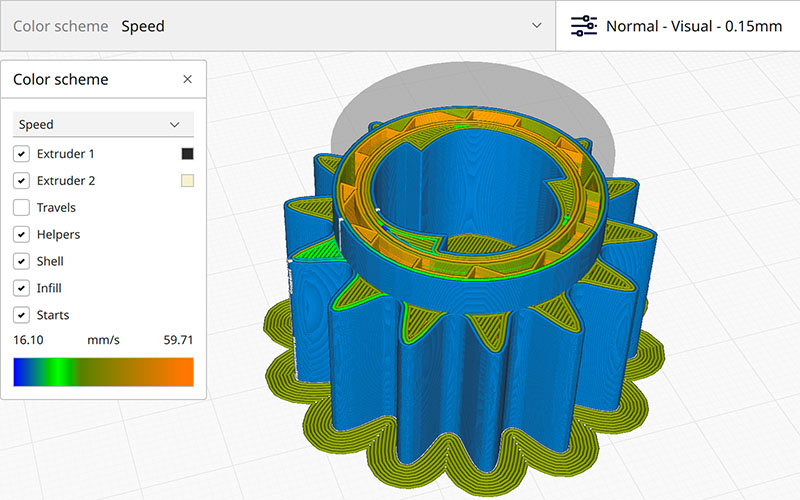Click the cream Extruder 2 color swatch
Viewport: 800px width, 500px height.
187,181
